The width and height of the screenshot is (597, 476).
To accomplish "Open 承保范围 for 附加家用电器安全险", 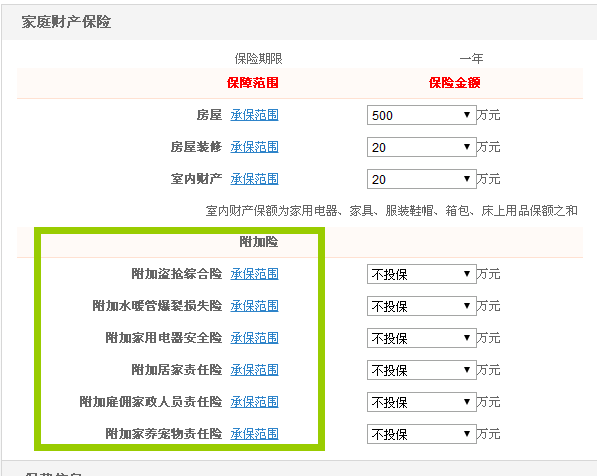I will pyautogui.click(x=254, y=338).
